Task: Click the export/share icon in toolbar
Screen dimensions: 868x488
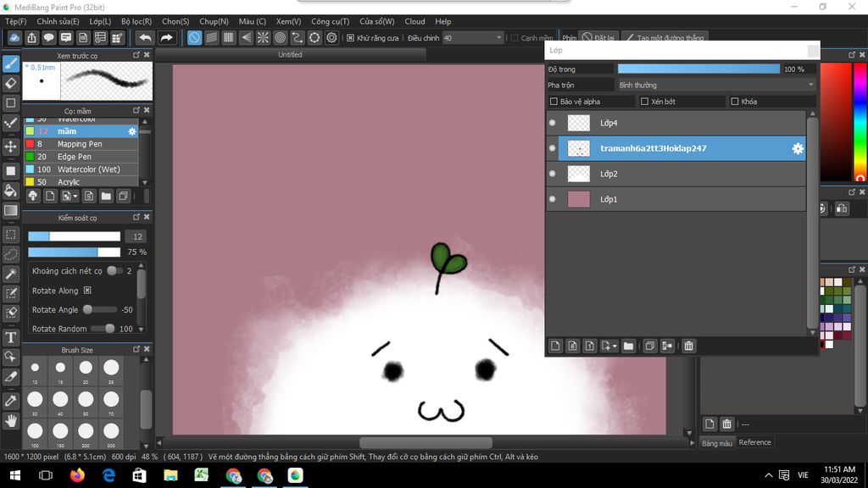Action: 31,37
